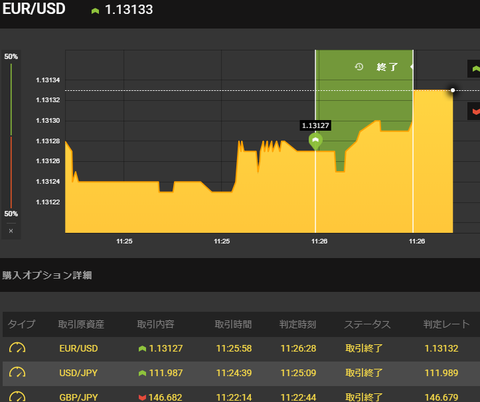Collapse the 終了 panel with its left arrow
The height and width of the screenshot is (402, 480).
pos(412,67)
